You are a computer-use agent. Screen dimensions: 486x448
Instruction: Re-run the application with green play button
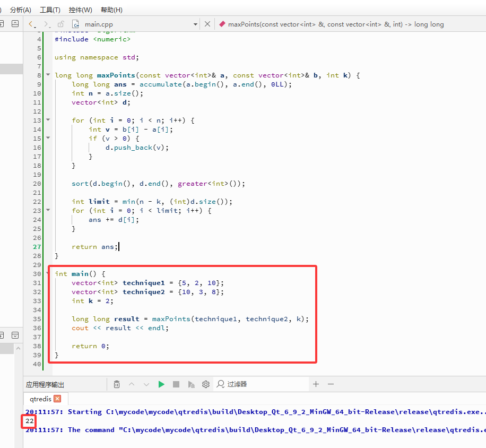click(x=161, y=384)
